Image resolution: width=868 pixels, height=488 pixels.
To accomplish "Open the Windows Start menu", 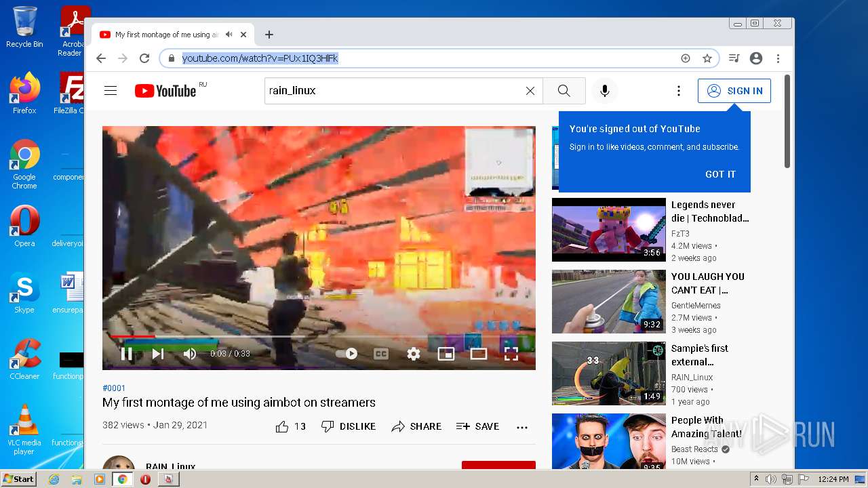I will click(x=19, y=479).
